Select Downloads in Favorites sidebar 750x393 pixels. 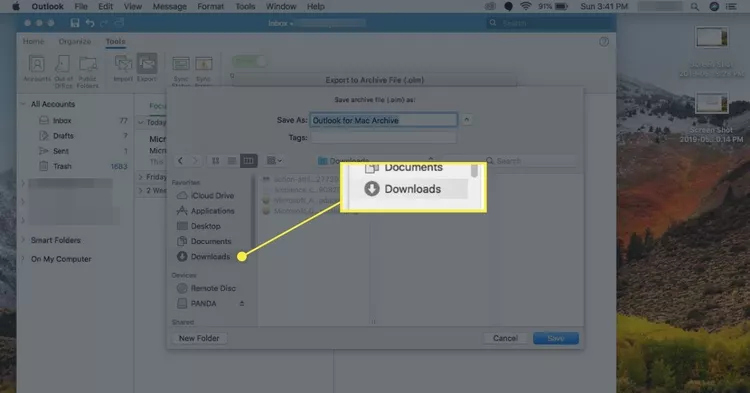click(210, 256)
